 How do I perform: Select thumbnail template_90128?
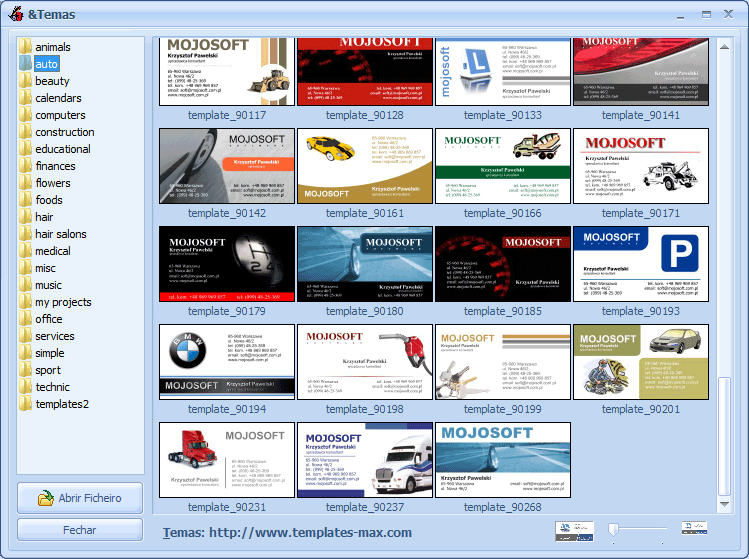click(365, 72)
